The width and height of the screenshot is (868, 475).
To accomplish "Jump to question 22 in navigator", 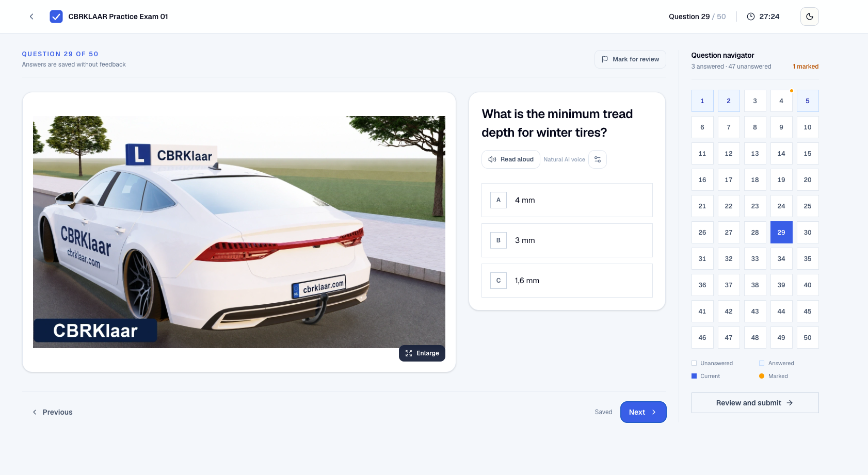I will pyautogui.click(x=729, y=206).
